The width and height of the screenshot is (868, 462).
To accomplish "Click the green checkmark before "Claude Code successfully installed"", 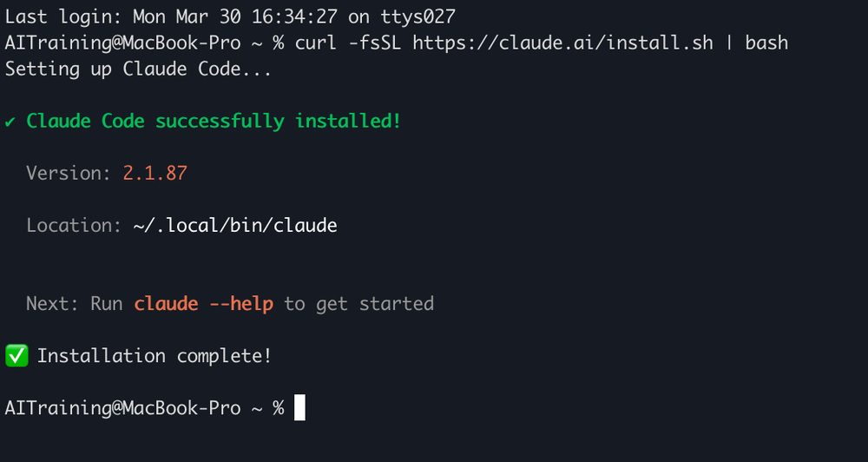I will (x=10, y=122).
